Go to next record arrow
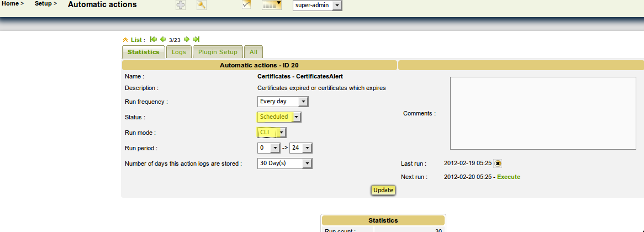 pos(187,39)
